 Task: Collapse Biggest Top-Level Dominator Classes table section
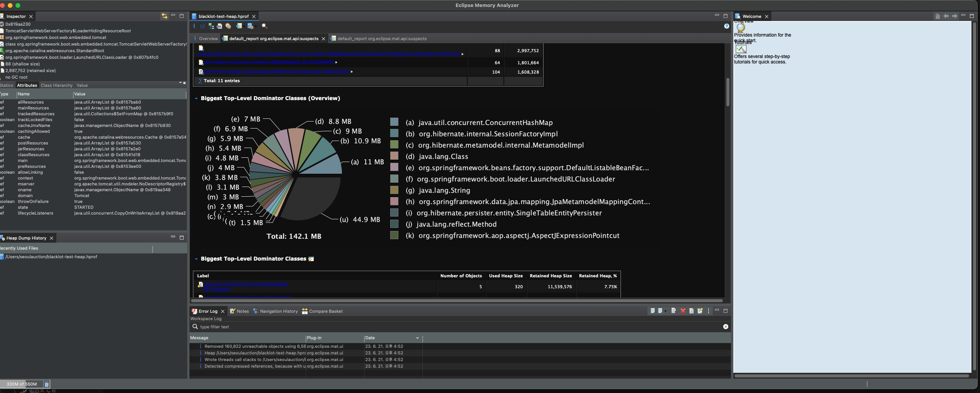pyautogui.click(x=196, y=259)
